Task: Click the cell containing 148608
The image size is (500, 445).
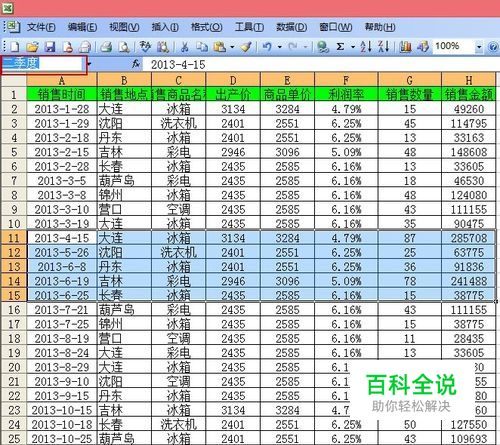Action: tap(469, 152)
